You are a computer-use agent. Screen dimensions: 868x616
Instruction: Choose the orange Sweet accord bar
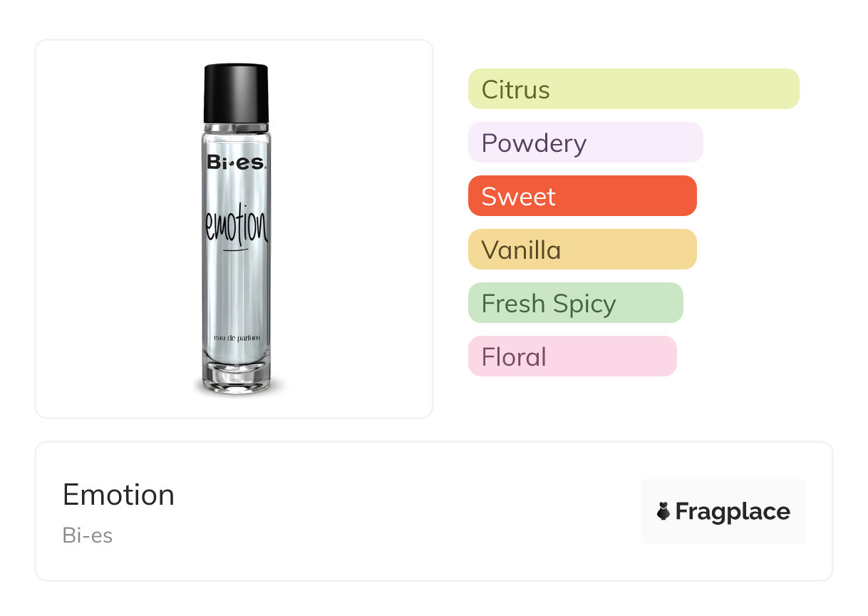tap(582, 196)
